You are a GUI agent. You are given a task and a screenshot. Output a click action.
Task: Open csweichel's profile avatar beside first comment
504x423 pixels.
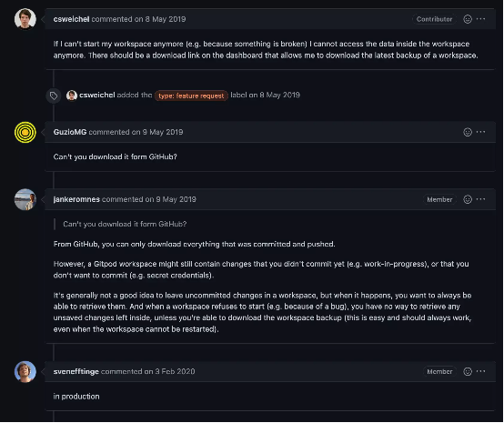[x=25, y=19]
